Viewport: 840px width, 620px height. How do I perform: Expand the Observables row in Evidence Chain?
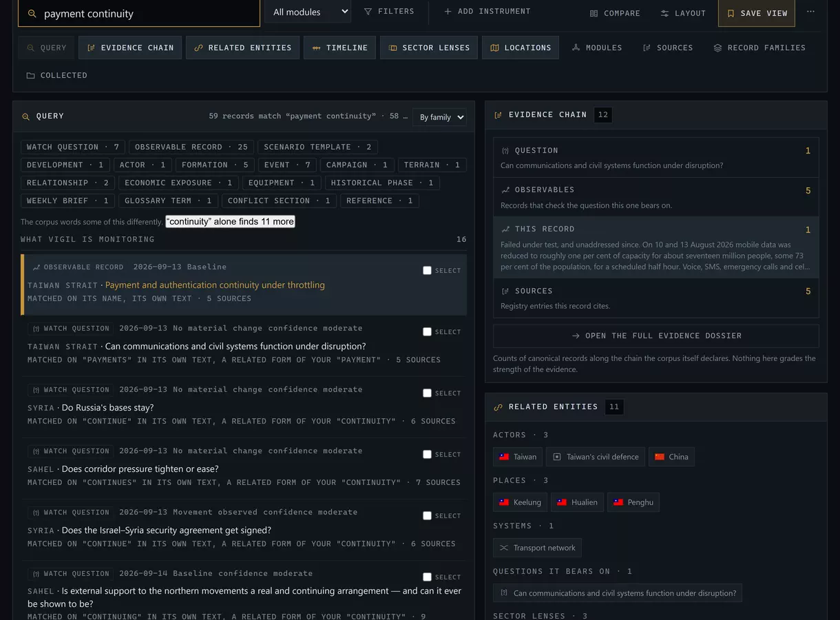[656, 197]
